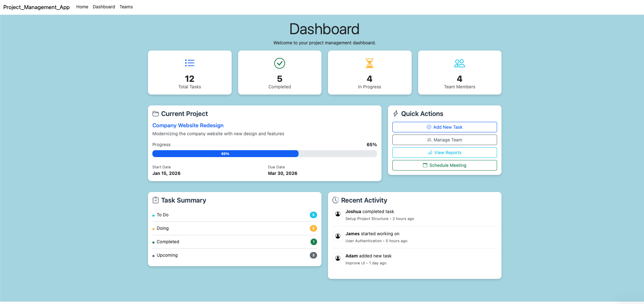This screenshot has height=304, width=644.
Task: Click the Project_Management_App brand title
Action: point(36,7)
